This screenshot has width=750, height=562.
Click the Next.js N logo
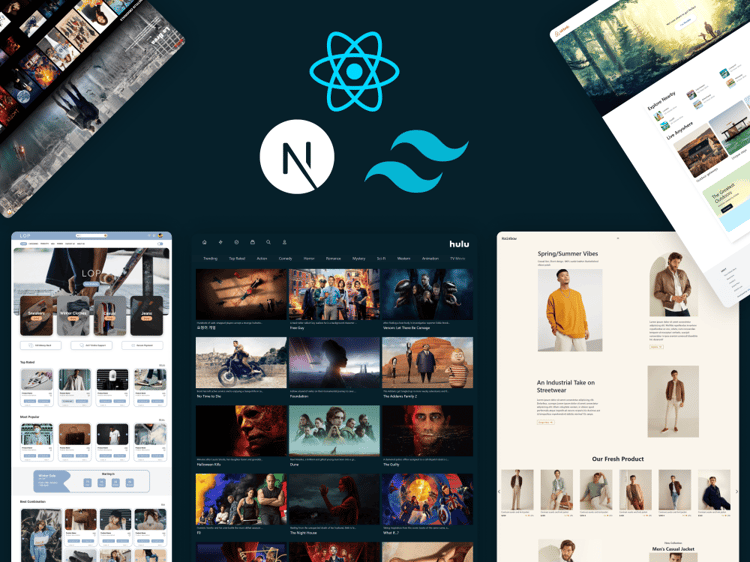coord(297,157)
